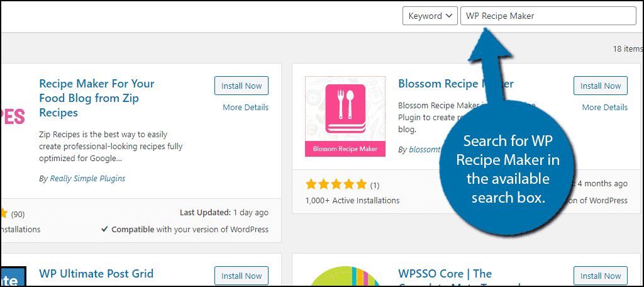Open More Details for Zip Recipes plugin

click(246, 108)
